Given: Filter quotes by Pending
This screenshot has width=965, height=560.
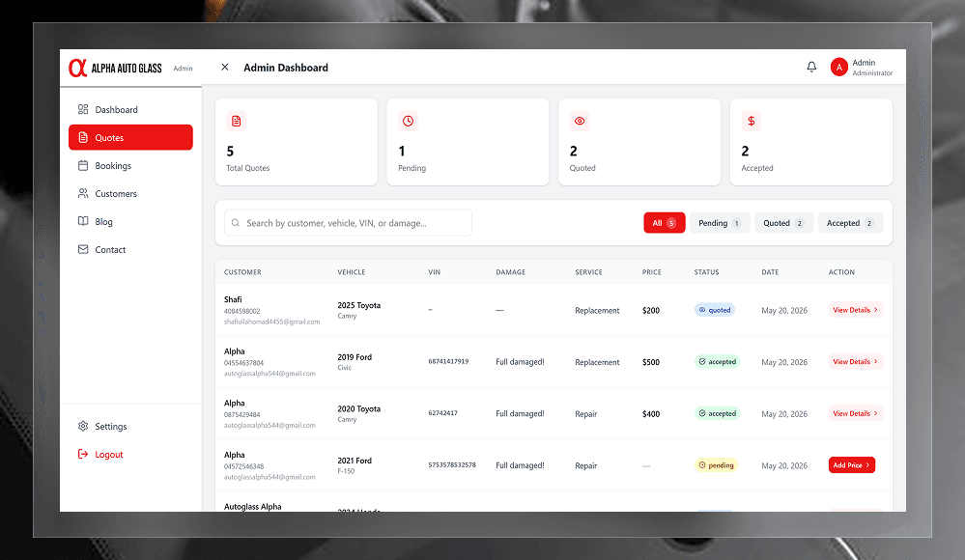Looking at the screenshot, I should pos(720,223).
